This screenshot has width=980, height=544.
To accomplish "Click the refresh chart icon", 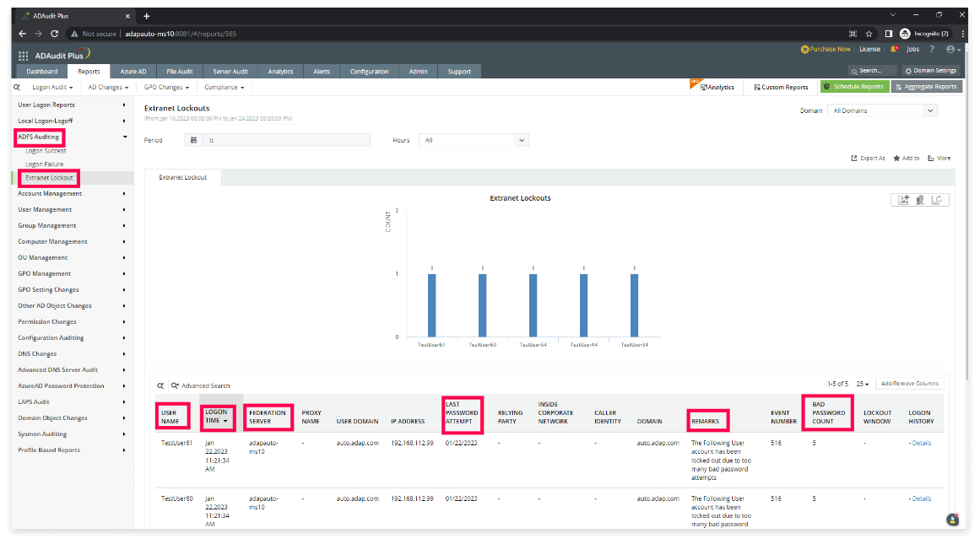I will 936,200.
